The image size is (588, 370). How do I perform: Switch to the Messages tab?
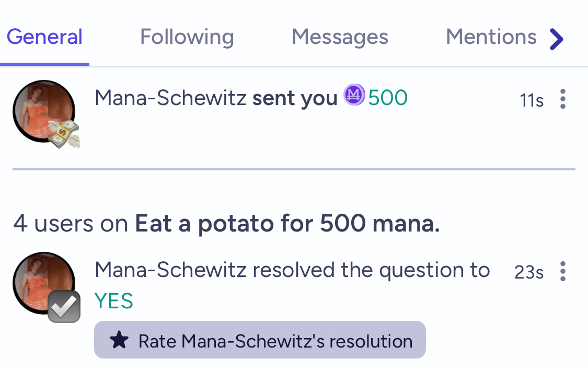340,37
